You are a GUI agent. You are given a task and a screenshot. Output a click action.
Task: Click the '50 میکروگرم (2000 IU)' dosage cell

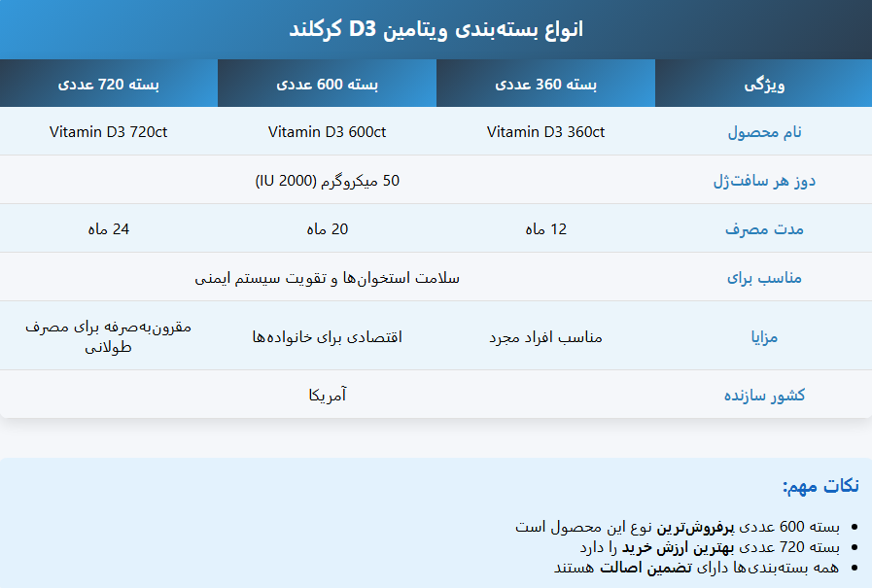(327, 181)
